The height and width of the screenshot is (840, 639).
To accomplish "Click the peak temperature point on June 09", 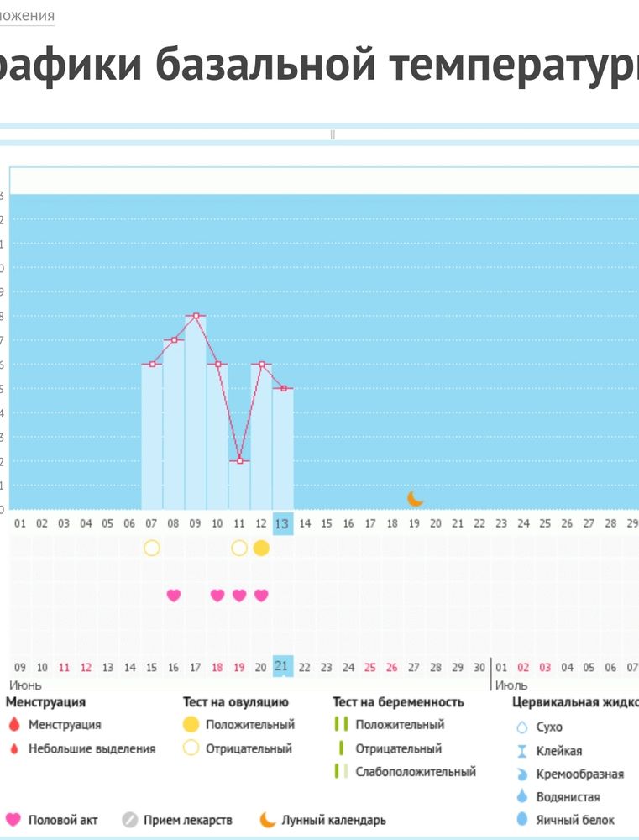I will coord(196,316).
